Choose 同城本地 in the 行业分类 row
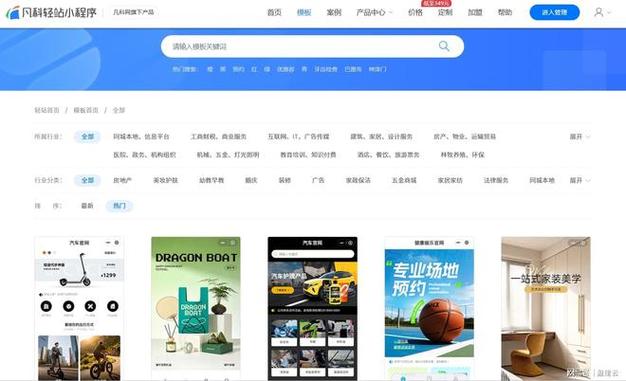This screenshot has width=626, height=381. coord(542,180)
